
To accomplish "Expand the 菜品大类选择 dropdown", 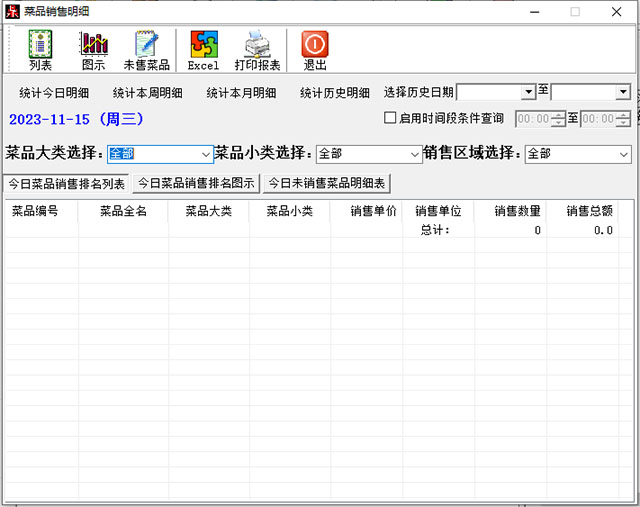I will [206, 154].
